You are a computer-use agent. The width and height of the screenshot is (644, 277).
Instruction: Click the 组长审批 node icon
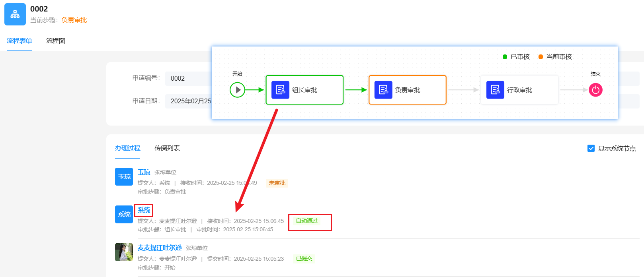(280, 90)
